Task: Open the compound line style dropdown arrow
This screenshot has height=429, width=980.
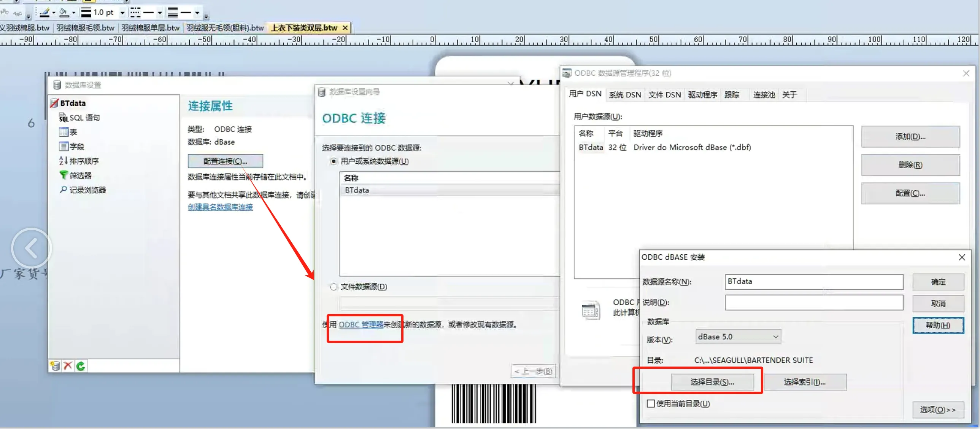Action: [197, 13]
